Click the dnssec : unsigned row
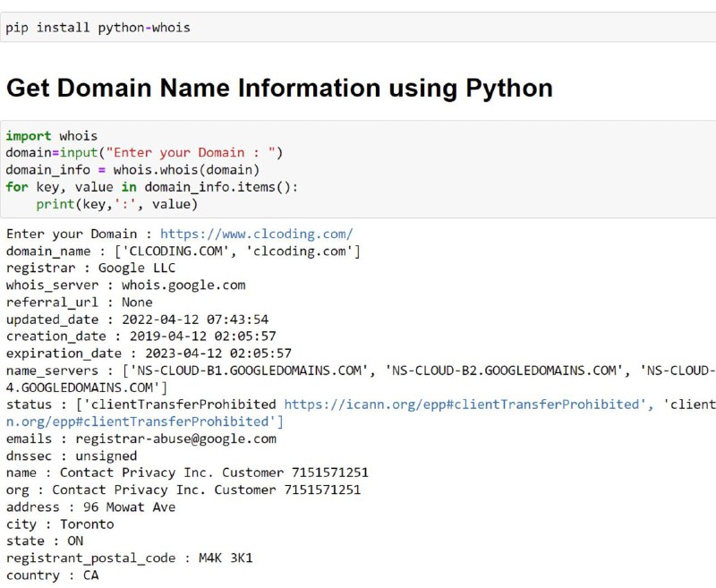716x588 pixels. [x=72, y=456]
